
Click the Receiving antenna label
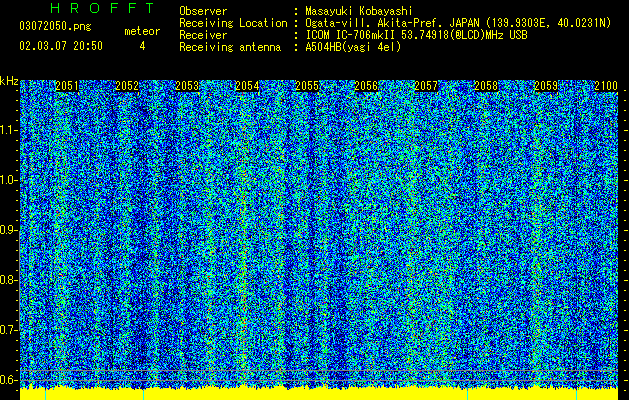[230, 47]
